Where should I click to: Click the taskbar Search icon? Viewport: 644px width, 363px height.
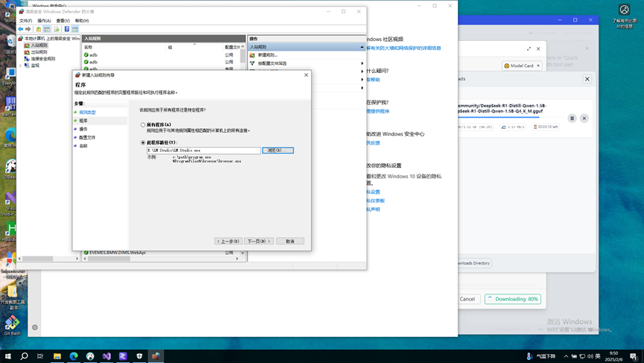25,356
